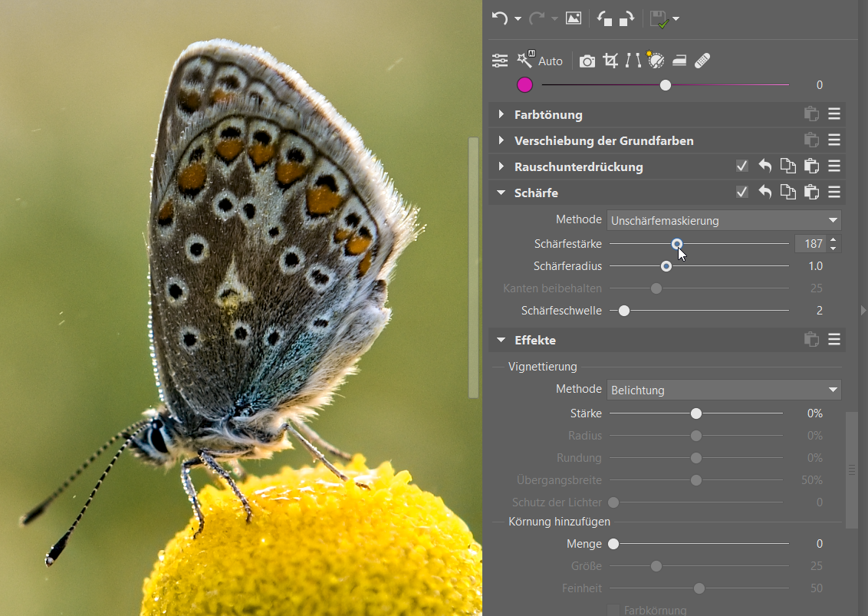The image size is (868, 616).
Task: Click the AI Auto enhance button
Action: [x=540, y=61]
